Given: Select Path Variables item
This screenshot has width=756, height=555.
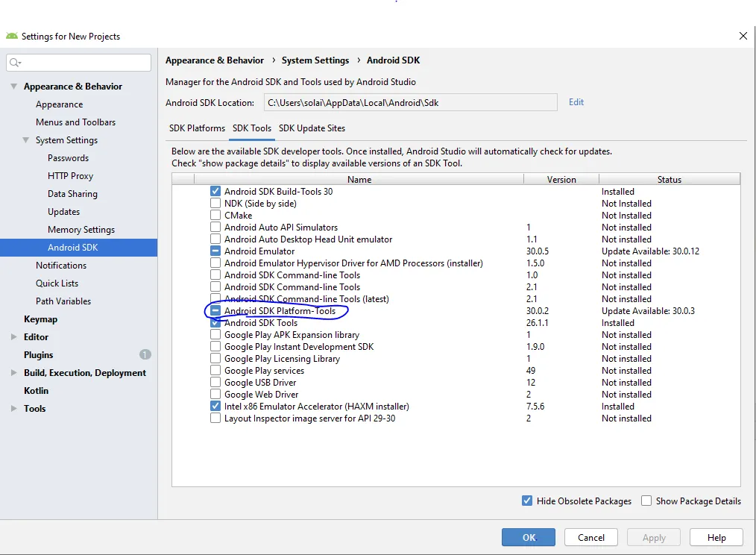Looking at the screenshot, I should coord(63,301).
